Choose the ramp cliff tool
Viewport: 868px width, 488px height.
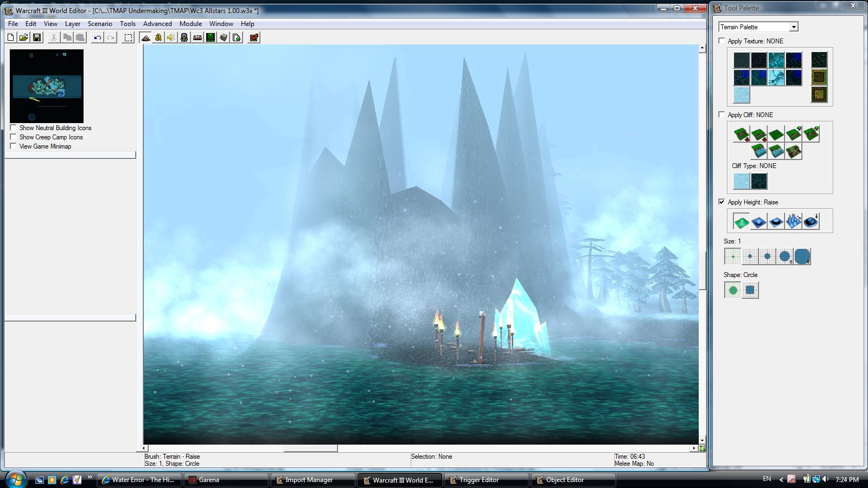[793, 151]
